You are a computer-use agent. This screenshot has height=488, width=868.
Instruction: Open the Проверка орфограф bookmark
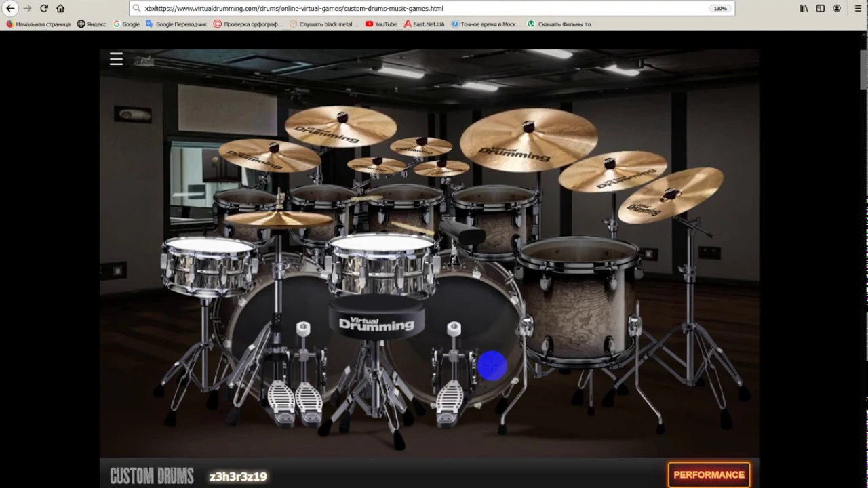coord(248,24)
